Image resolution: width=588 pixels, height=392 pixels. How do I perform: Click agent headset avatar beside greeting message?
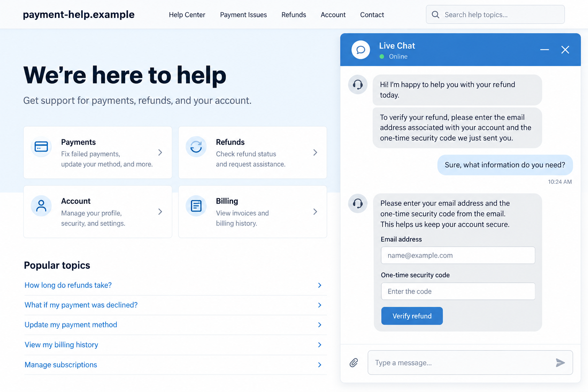coord(358,85)
